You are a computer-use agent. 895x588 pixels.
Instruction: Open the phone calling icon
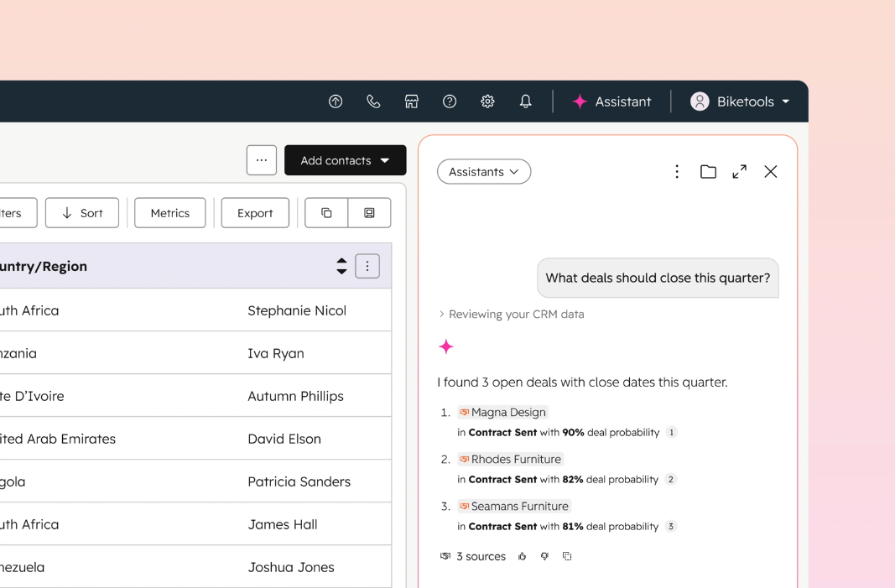(373, 101)
